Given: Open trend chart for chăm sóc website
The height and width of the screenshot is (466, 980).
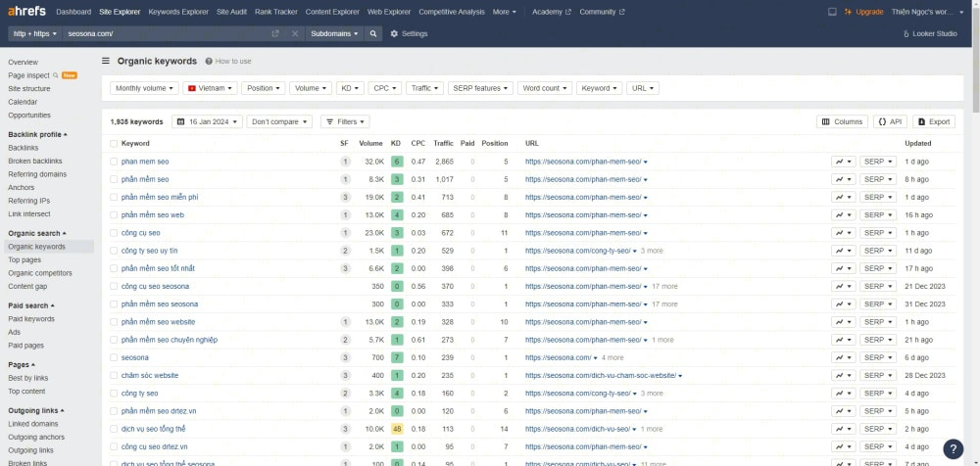Looking at the screenshot, I should [843, 375].
